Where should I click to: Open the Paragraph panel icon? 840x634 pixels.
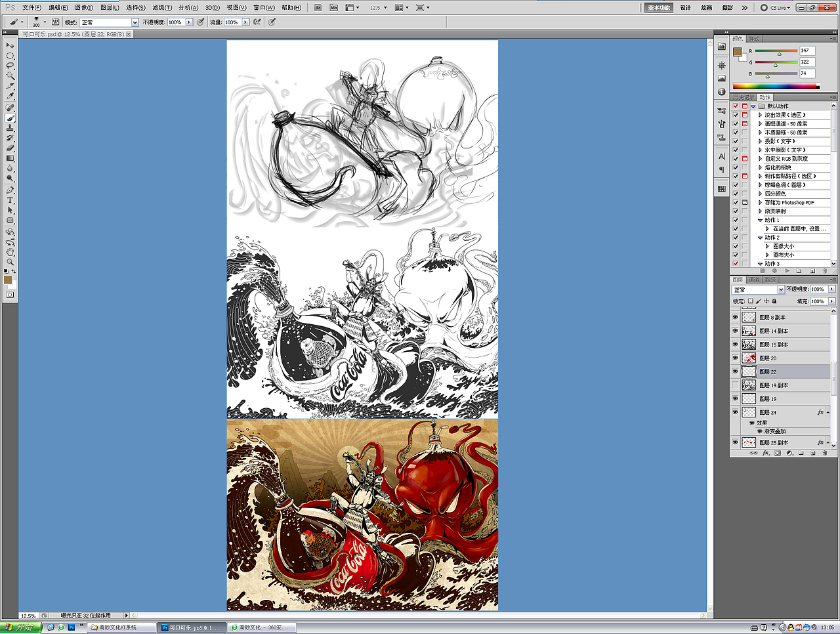[x=722, y=169]
